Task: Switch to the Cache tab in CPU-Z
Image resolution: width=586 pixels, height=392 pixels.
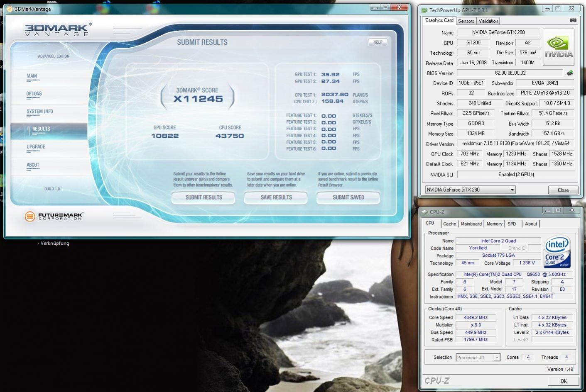Action: coord(449,224)
